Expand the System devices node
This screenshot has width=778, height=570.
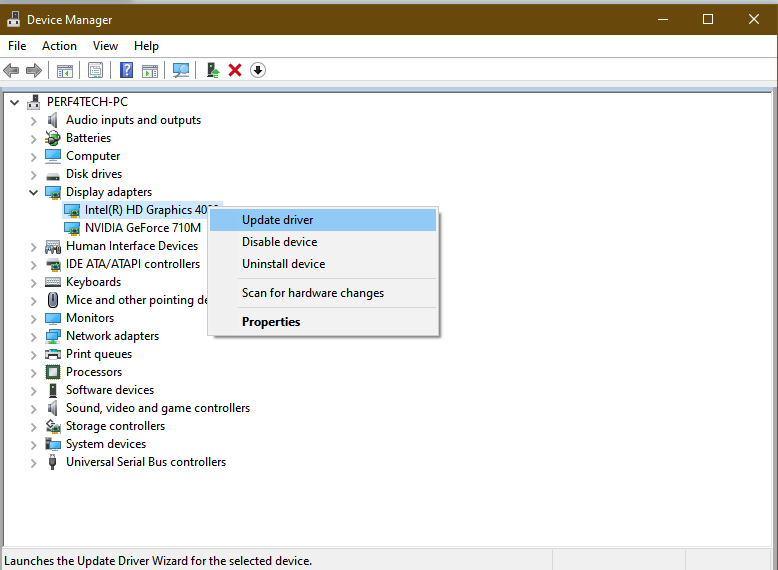(33, 445)
